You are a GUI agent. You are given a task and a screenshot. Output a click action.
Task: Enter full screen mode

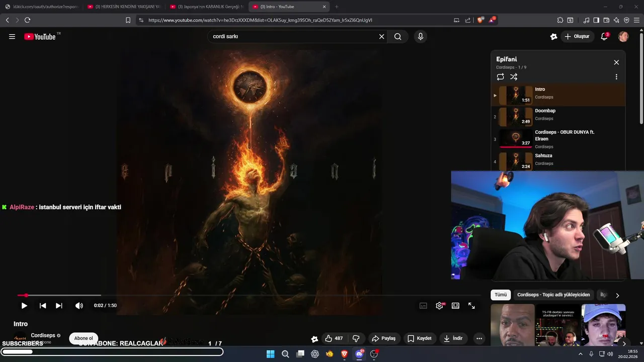(471, 306)
